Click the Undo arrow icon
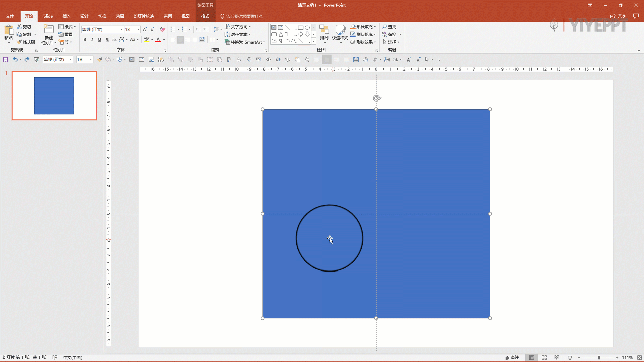Viewport: 644px width, 362px height. click(x=15, y=60)
